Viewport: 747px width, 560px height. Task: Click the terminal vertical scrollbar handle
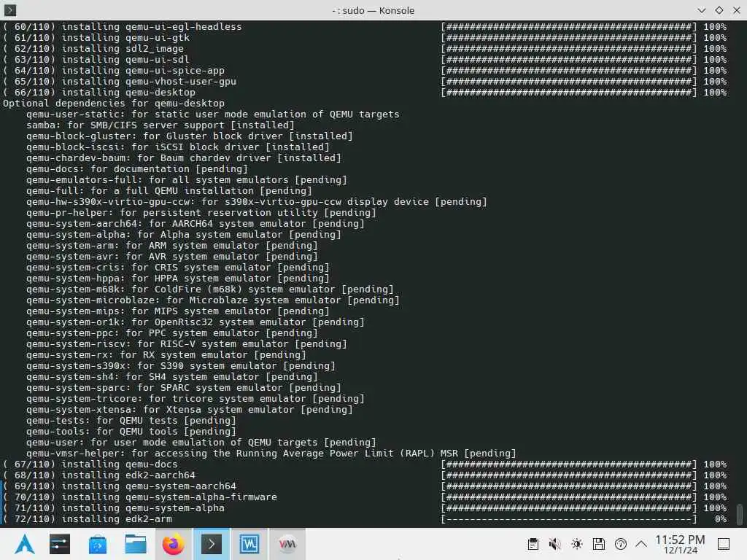coord(740,514)
